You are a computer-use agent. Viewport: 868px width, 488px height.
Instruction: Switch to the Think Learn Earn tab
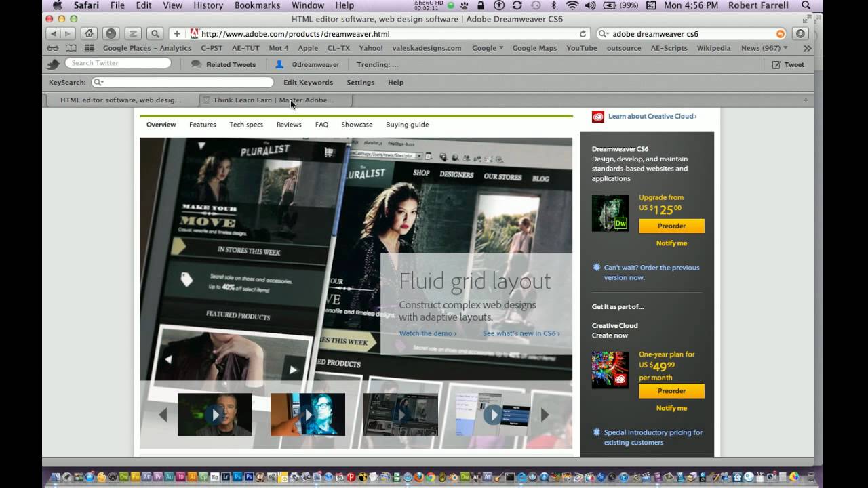click(277, 100)
